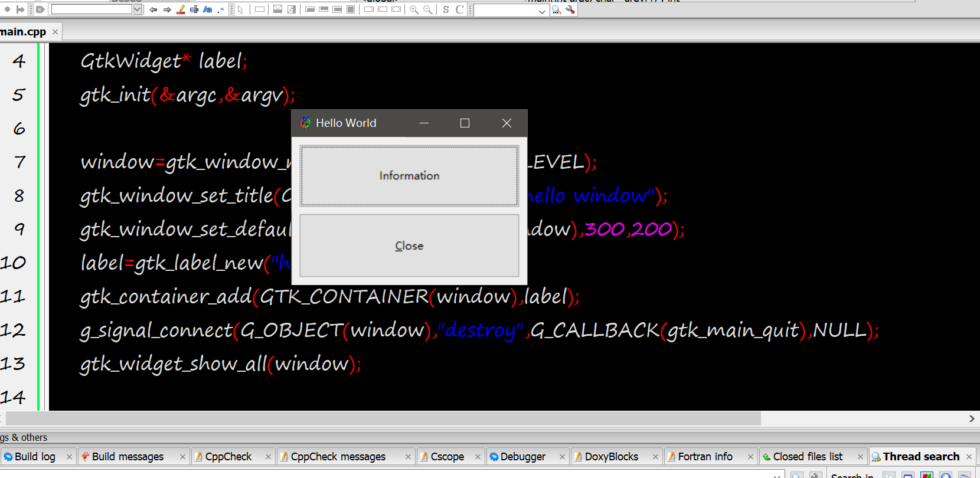The width and height of the screenshot is (980, 478).
Task: Toggle the highlight marker pen icon
Action: click(x=181, y=9)
